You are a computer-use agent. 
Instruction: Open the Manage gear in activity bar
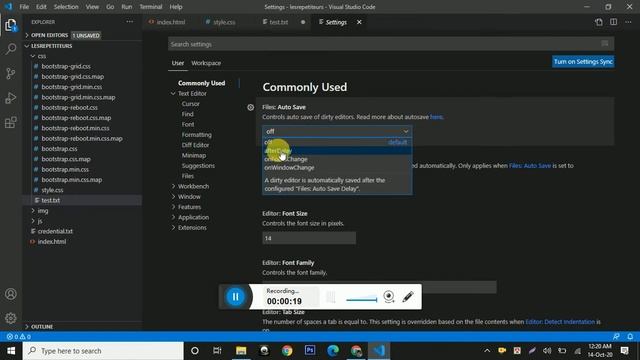(11, 318)
